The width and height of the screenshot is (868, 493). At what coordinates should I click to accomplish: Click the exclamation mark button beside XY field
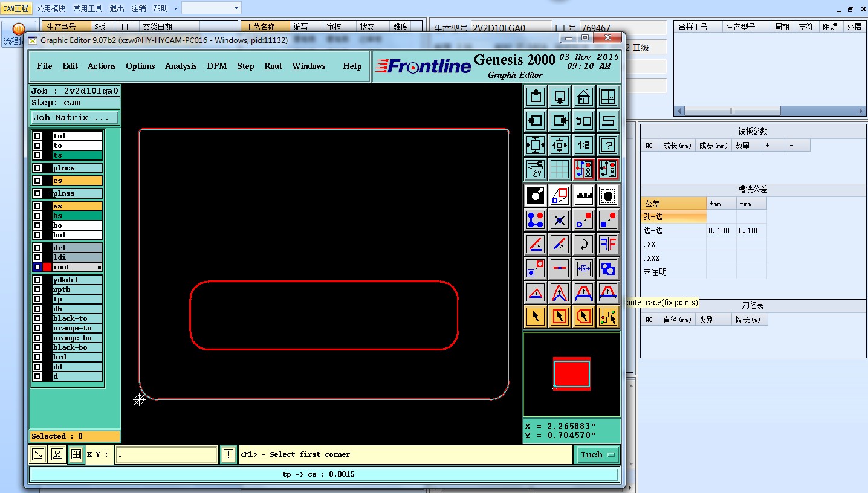[228, 454]
